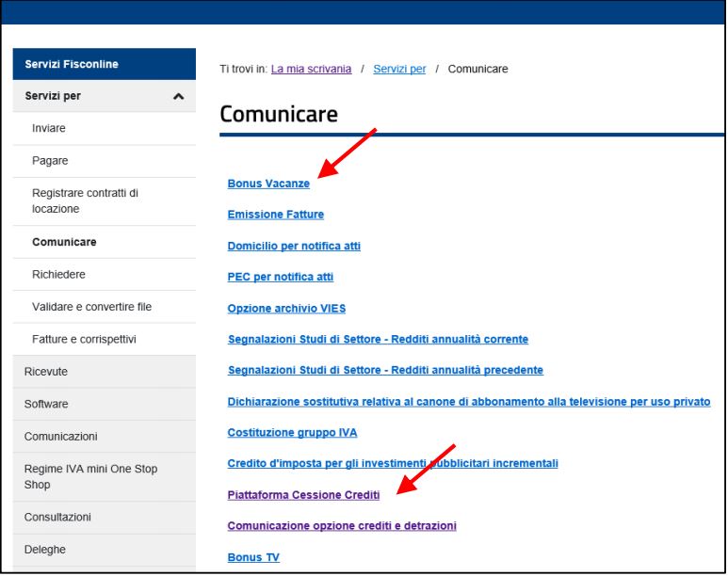
Task: Select Pagare in sidebar
Action: (x=104, y=161)
